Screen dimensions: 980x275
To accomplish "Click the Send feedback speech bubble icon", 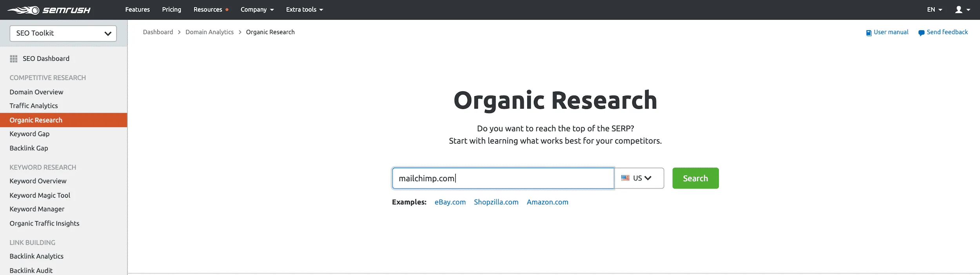I will tap(921, 33).
